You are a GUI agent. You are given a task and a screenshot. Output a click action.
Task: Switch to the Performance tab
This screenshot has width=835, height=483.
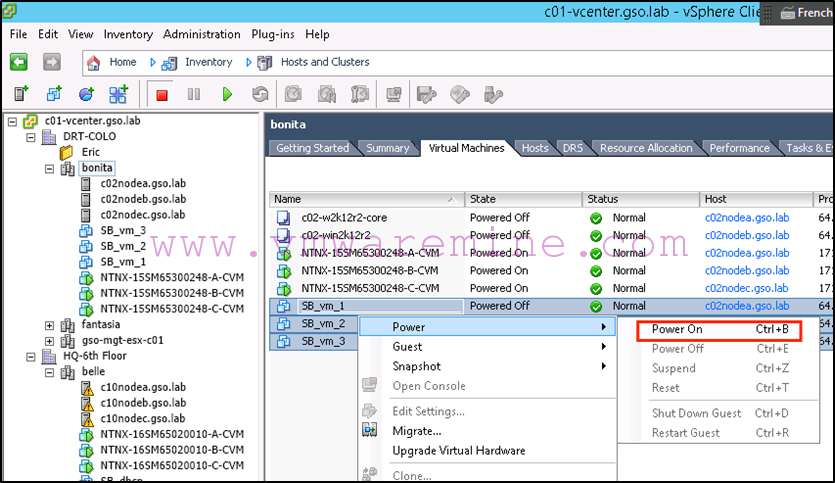point(739,148)
